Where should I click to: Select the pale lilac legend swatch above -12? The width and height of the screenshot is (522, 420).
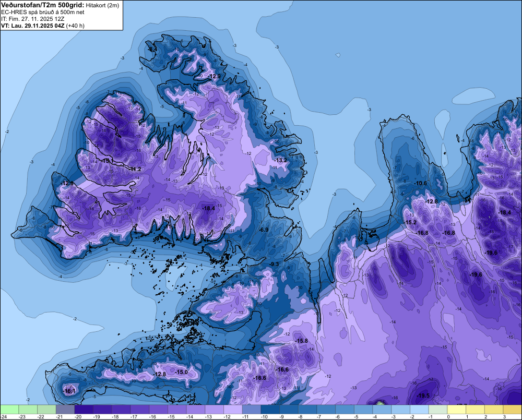(x=233, y=409)
